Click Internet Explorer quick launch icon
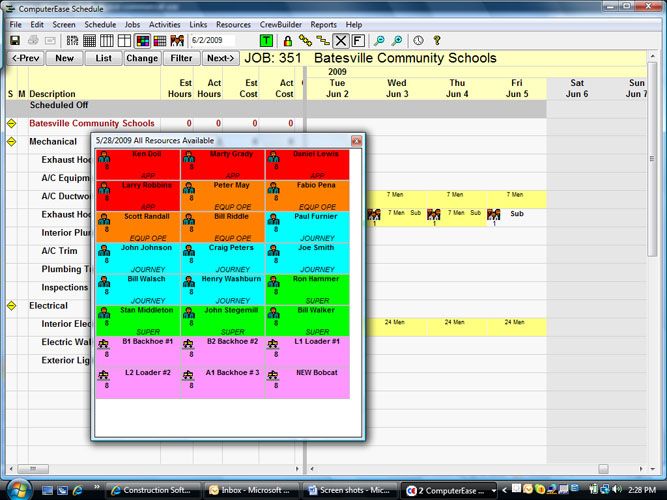Screen dimensions: 667x500 (78, 490)
